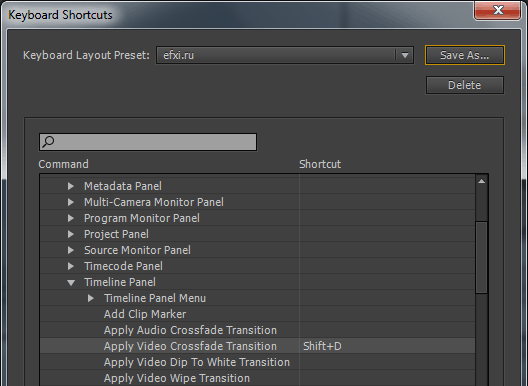Close the Keyboard Shortcuts dialog
This screenshot has width=528, height=386.
[x=498, y=10]
